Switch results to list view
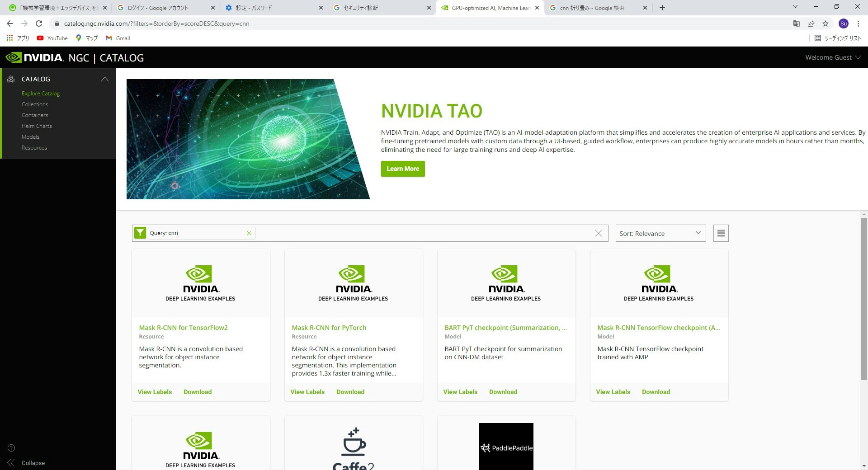 [721, 233]
